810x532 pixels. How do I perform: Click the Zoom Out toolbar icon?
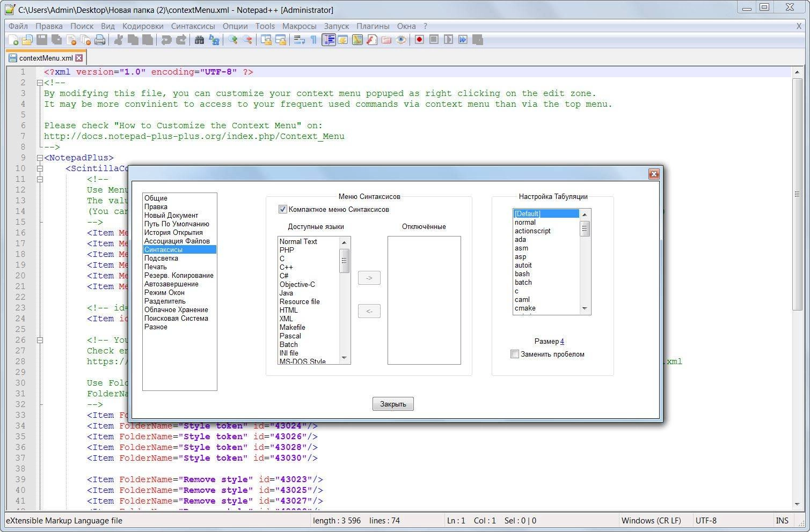pos(247,40)
